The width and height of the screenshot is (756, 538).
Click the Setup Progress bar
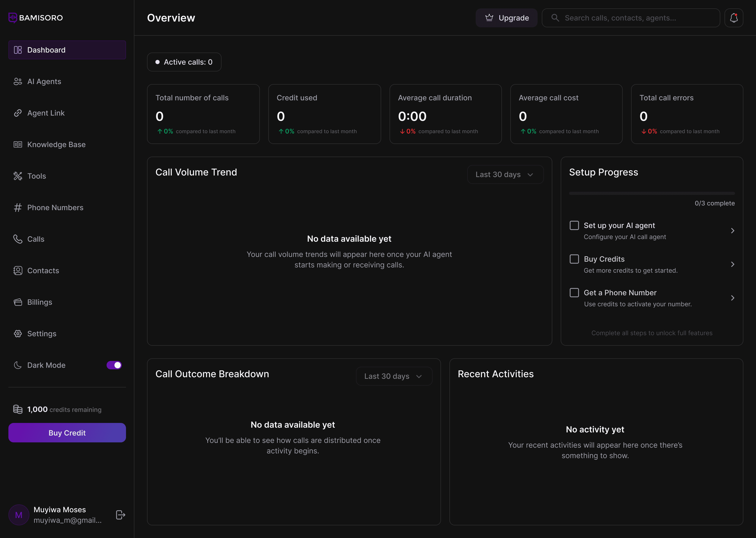pyautogui.click(x=652, y=193)
